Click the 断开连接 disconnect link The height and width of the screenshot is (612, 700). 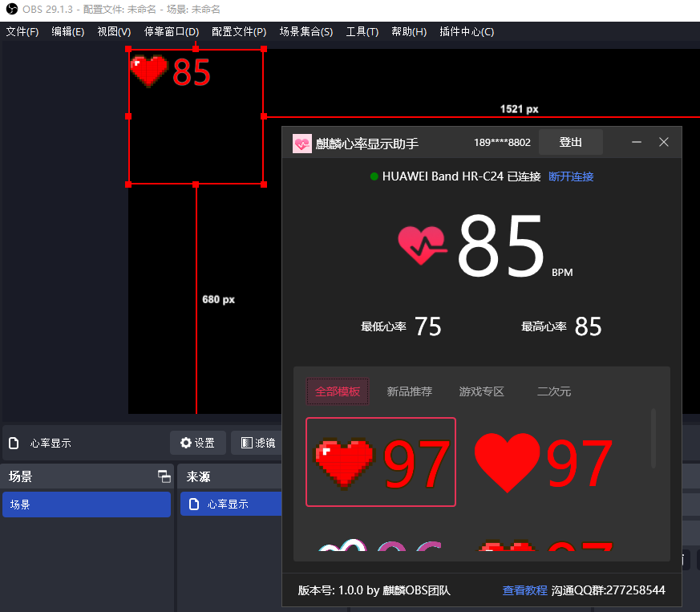[571, 176]
